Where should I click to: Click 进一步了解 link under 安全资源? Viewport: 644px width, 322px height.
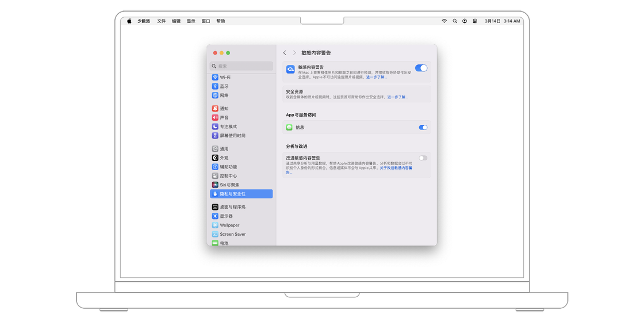(x=397, y=97)
